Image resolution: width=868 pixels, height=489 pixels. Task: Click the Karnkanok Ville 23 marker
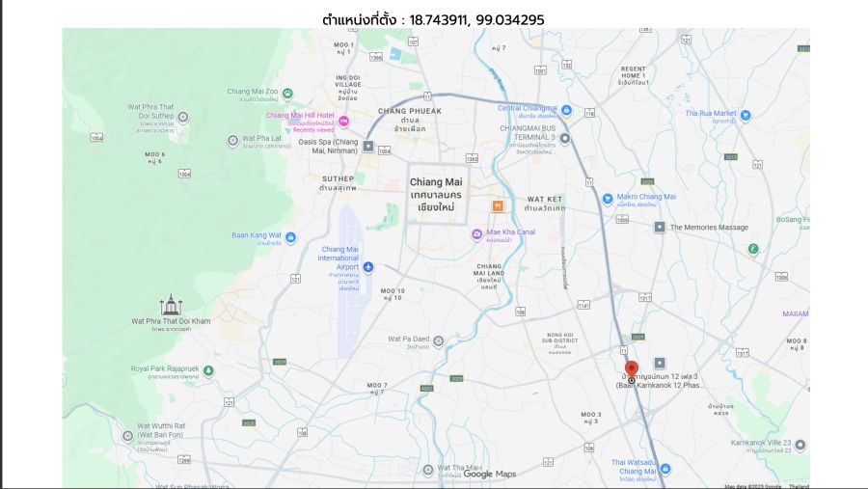800,445
